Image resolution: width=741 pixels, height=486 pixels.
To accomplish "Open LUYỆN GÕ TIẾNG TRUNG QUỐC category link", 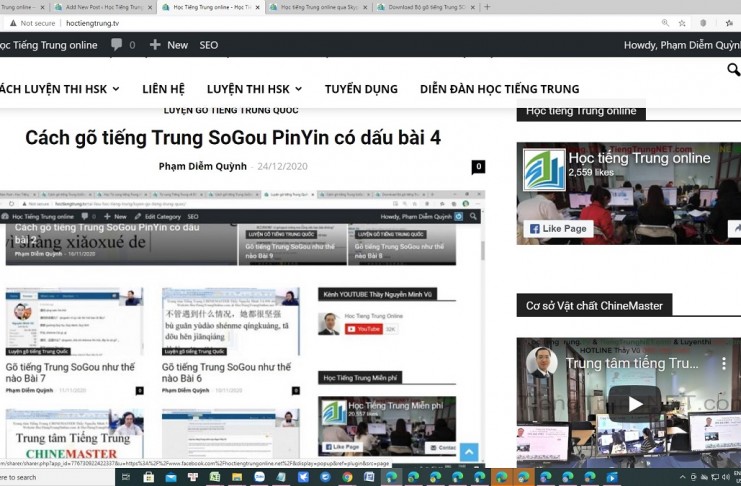I will point(231,111).
